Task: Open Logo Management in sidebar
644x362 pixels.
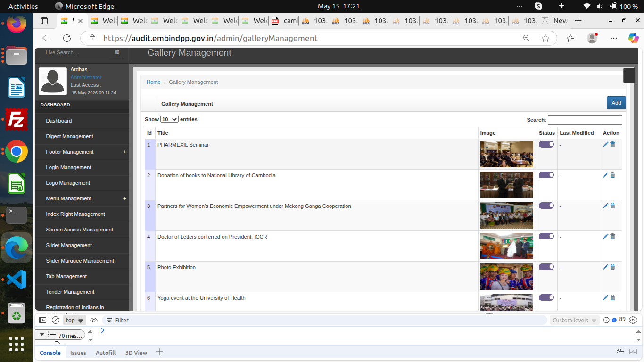Action: coord(68,183)
